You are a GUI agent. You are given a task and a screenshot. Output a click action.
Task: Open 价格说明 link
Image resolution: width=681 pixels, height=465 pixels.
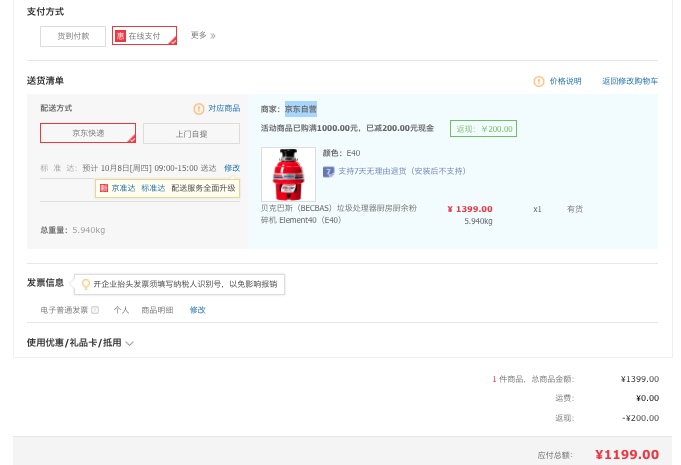point(565,81)
